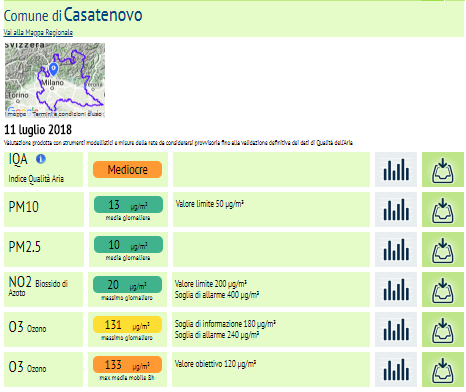Click the orange ozone badge 133 µg/m³

127,365
